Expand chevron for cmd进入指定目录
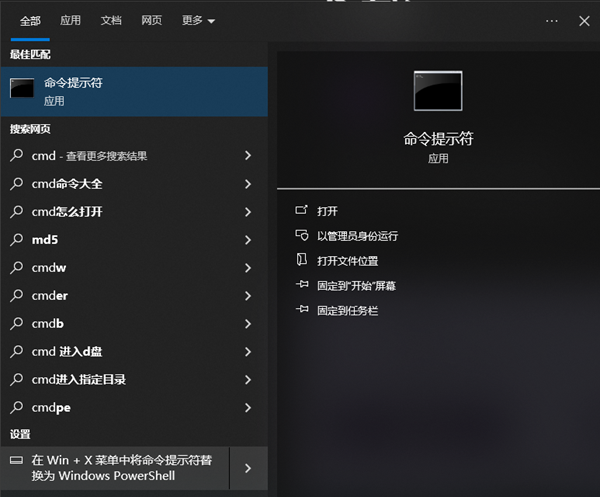 (248, 380)
